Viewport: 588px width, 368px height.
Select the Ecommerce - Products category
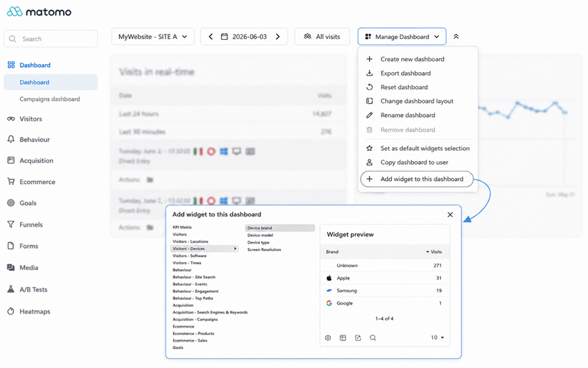point(193,333)
